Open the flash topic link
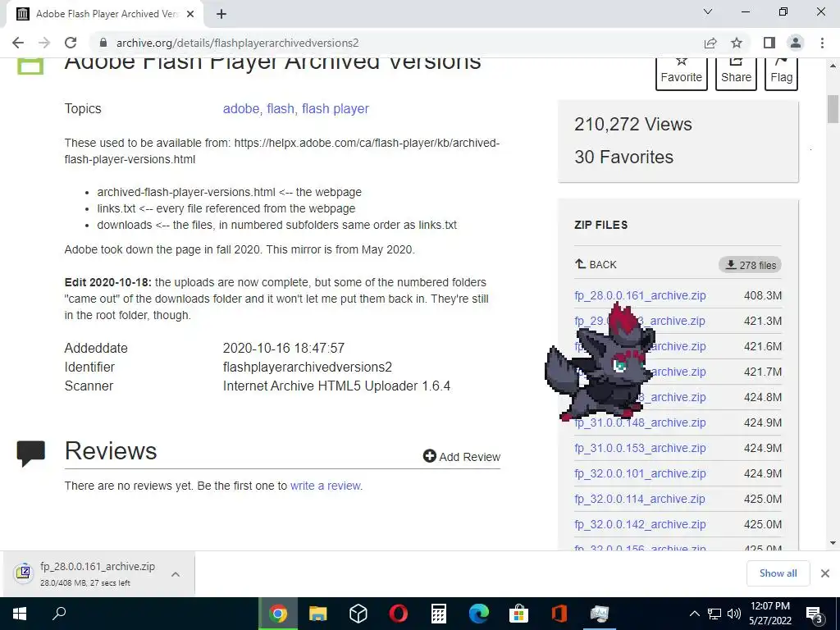 (x=281, y=109)
